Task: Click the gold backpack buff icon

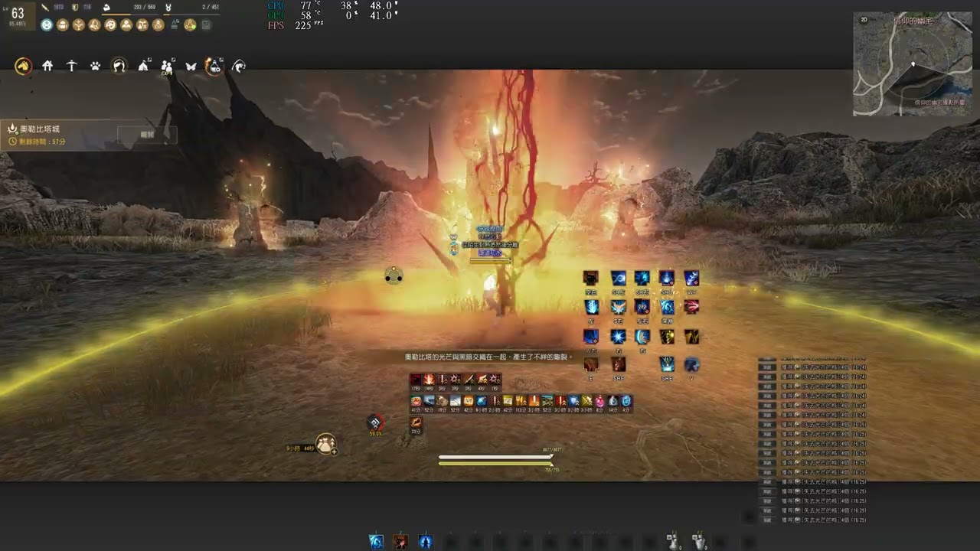Action: [x=63, y=24]
